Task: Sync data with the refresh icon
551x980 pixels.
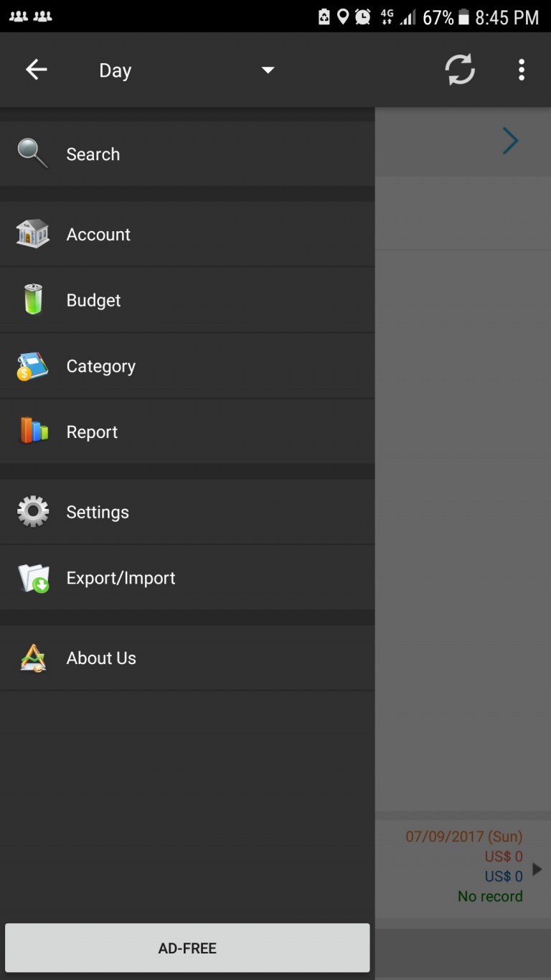Action: click(x=460, y=70)
